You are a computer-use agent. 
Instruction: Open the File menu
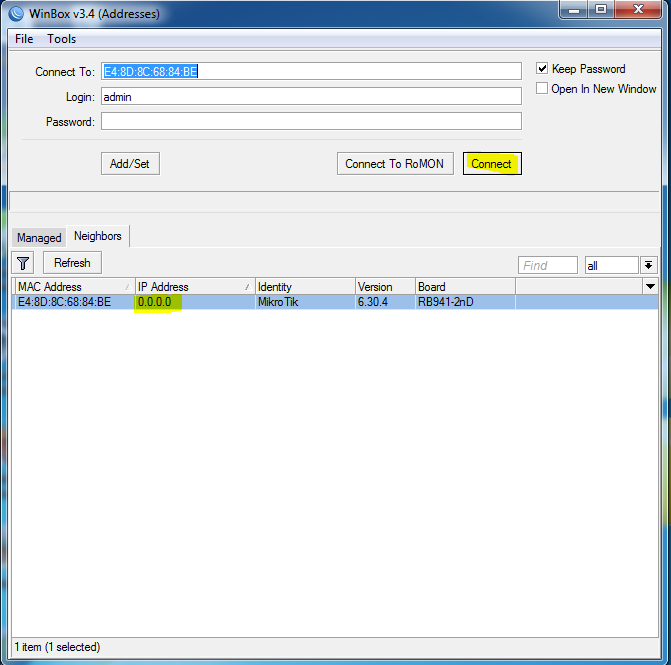point(24,39)
